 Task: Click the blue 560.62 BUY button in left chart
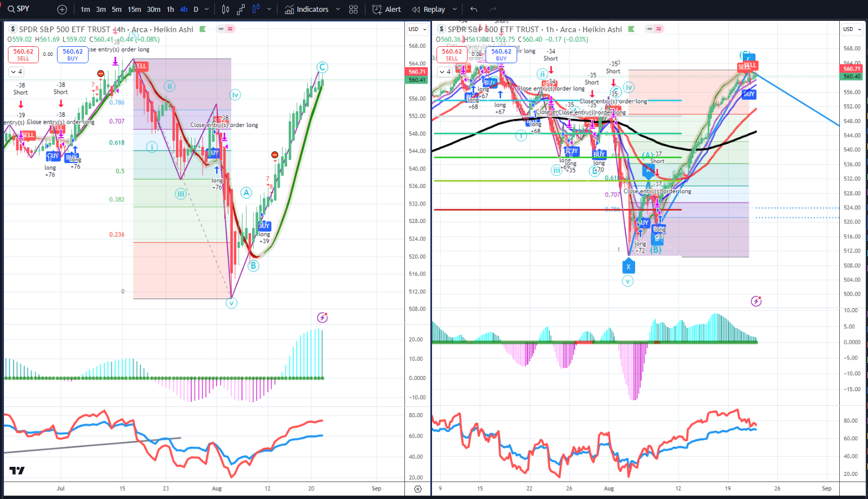73,54
